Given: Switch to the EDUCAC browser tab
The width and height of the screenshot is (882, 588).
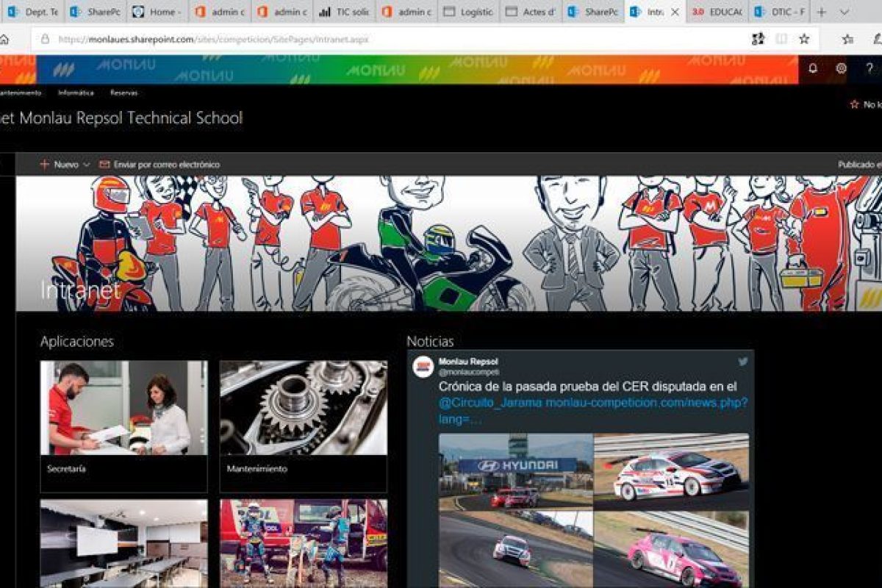Looking at the screenshot, I should point(717,12).
